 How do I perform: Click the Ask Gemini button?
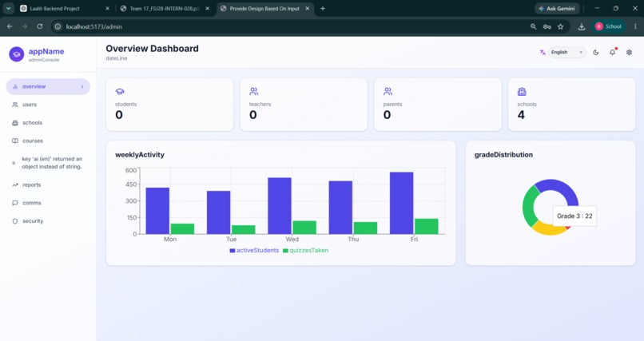557,9
